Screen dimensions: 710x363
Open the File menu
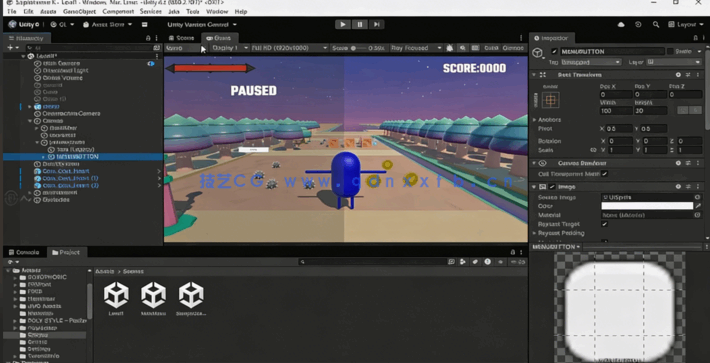tap(12, 11)
